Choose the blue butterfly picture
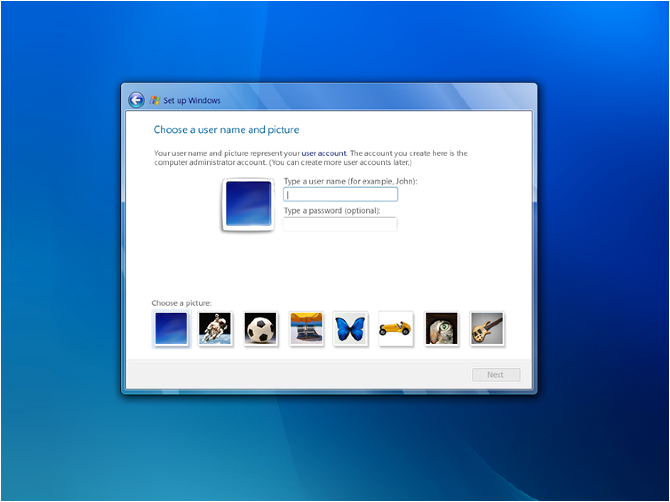The width and height of the screenshot is (670, 502). click(x=350, y=329)
